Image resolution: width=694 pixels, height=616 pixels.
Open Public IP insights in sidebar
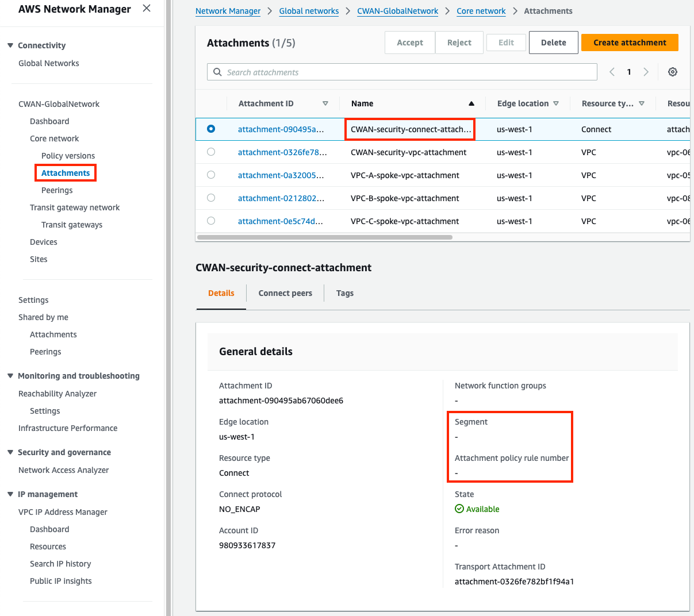pos(61,581)
